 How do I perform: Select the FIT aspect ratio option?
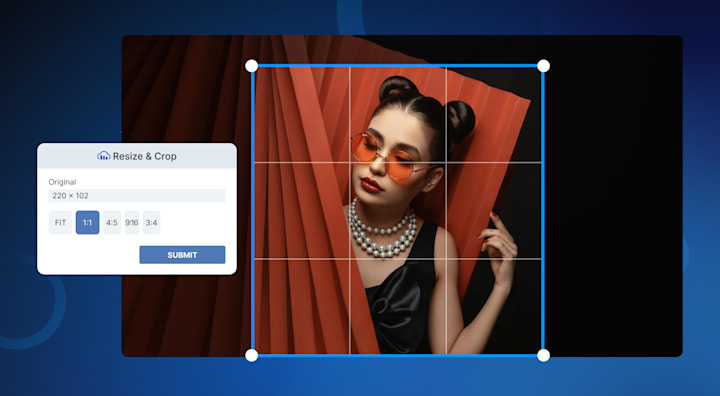point(61,222)
